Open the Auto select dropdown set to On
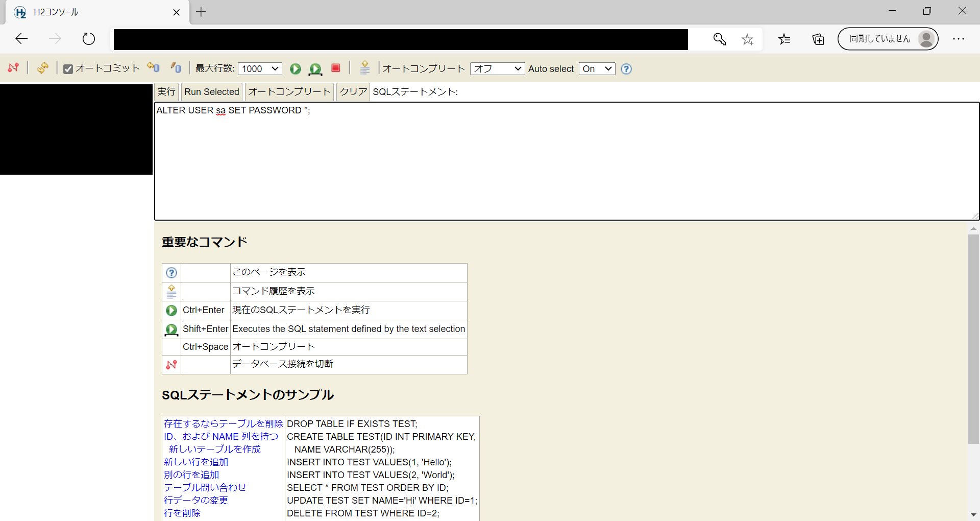The height and width of the screenshot is (521, 980). coord(597,68)
